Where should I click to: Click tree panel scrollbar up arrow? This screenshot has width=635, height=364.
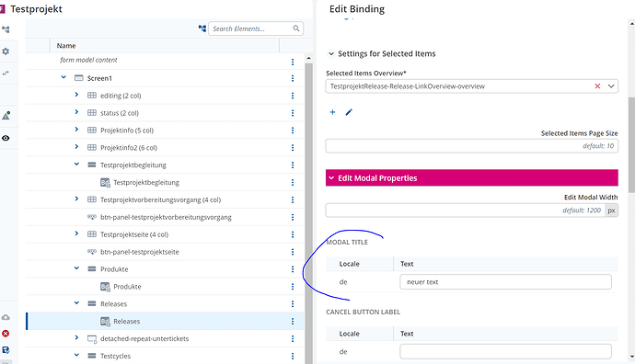[308, 58]
